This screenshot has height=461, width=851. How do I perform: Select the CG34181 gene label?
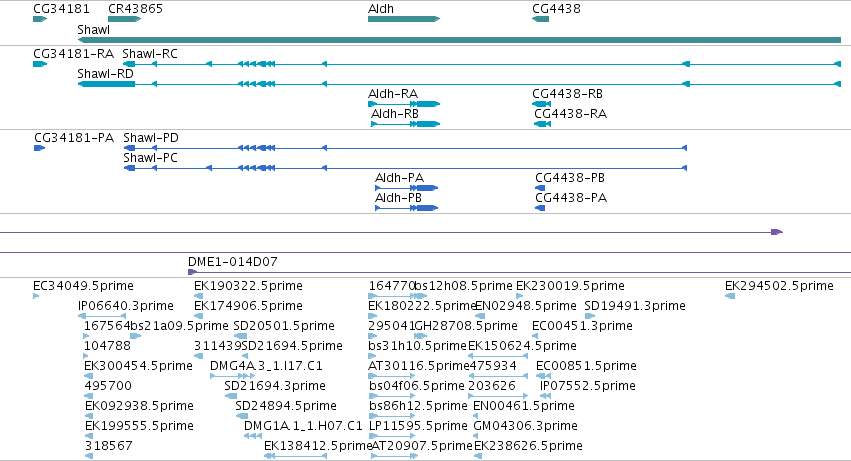(61, 9)
